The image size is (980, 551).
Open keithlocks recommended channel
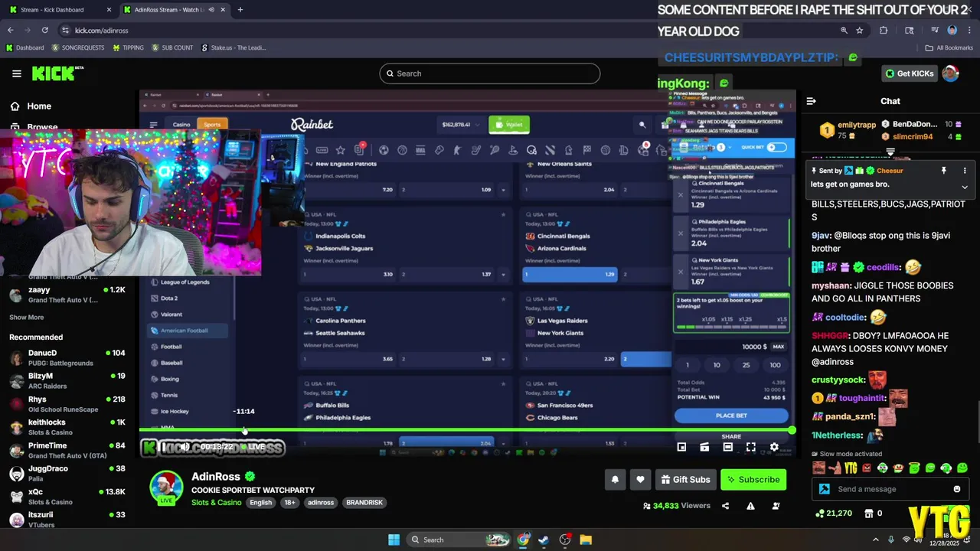coord(67,427)
